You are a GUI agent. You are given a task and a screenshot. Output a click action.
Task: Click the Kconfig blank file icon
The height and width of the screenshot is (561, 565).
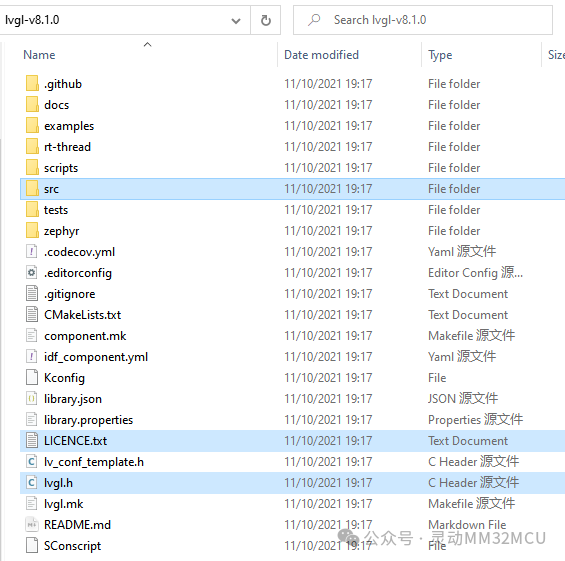pyautogui.click(x=32, y=378)
